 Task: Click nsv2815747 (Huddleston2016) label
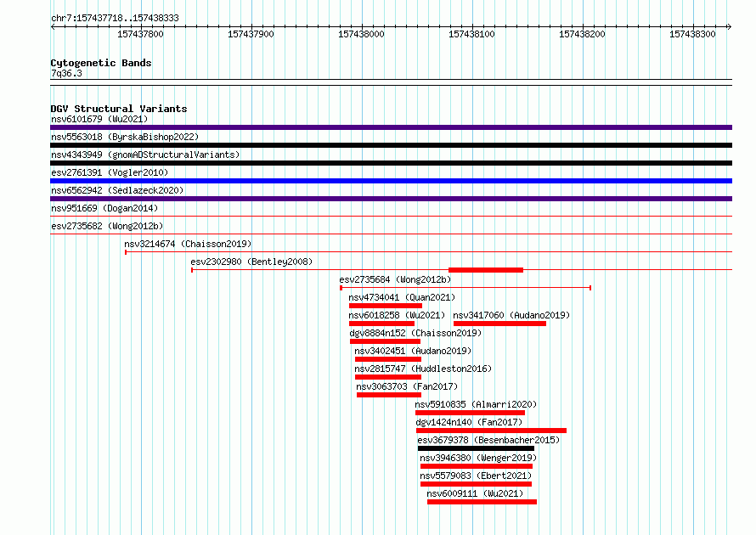tap(423, 369)
